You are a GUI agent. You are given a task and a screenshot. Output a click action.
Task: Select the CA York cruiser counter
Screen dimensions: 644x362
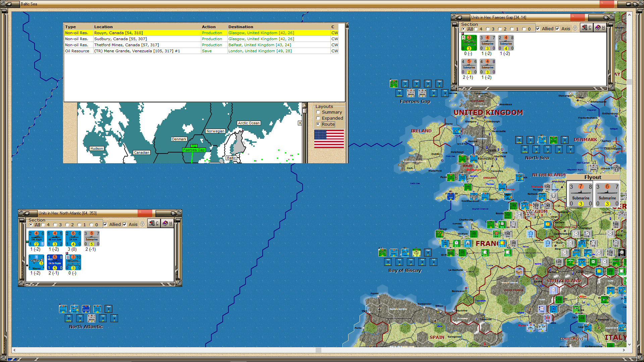73,238
